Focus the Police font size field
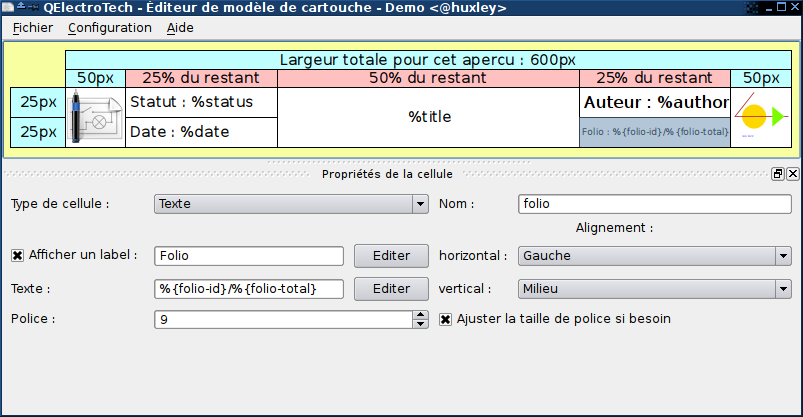 pos(283,320)
